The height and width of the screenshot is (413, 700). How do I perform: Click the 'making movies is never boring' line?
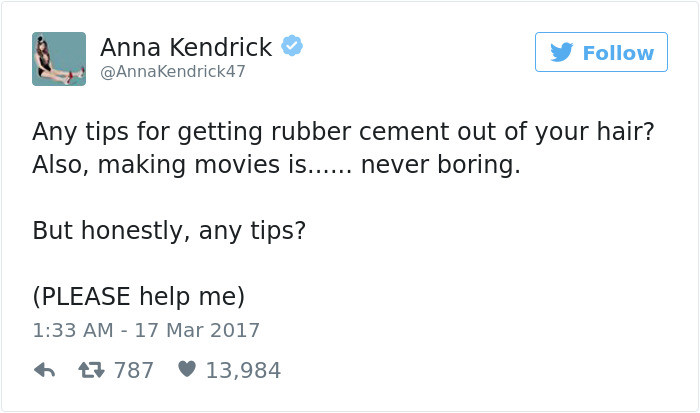[276, 165]
